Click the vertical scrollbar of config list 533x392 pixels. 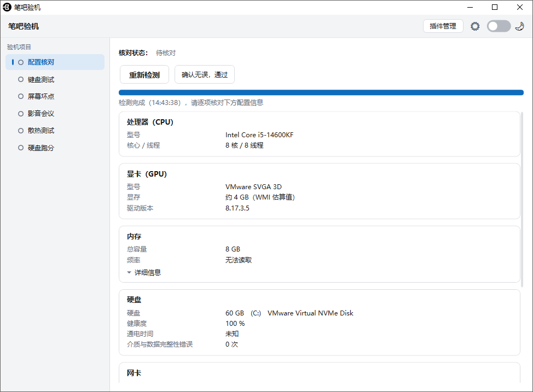(522, 198)
